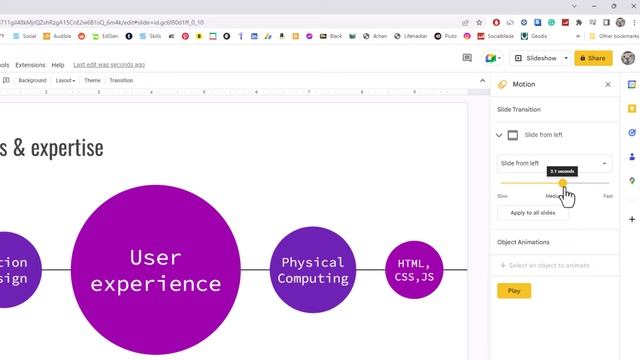Open Chrome tab search dropdown arrow
This screenshot has height=360, width=640.
click(x=574, y=6)
